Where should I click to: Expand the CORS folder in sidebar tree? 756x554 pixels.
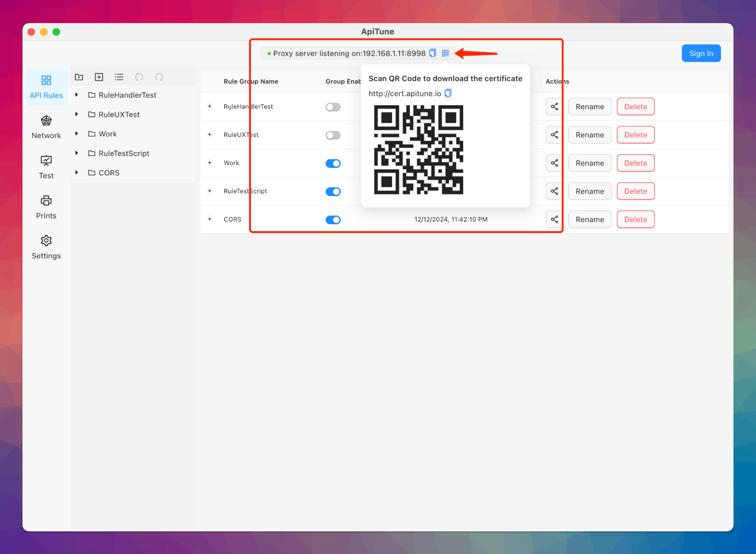point(77,173)
